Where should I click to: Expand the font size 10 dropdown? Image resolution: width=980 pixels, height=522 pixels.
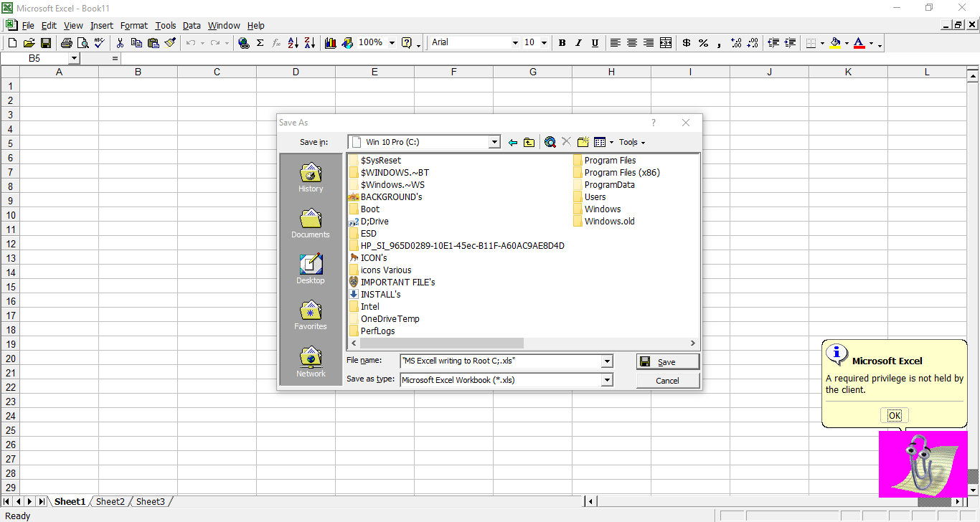[544, 43]
